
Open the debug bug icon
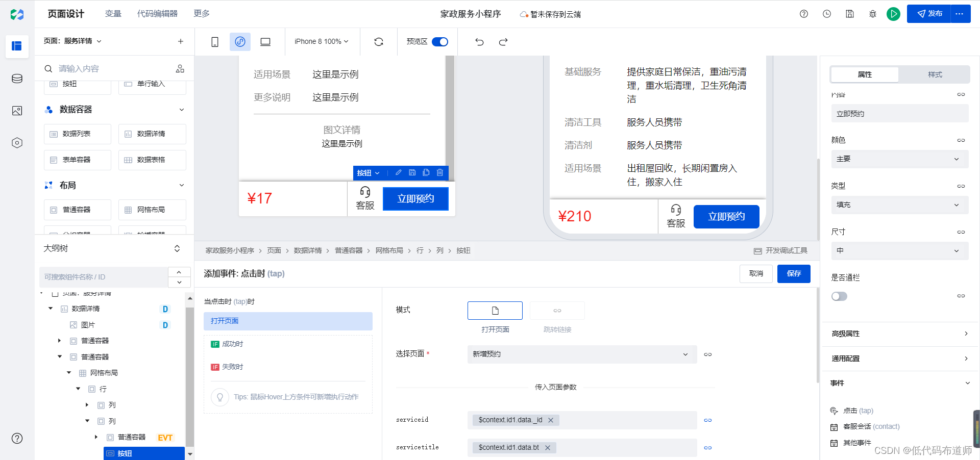pos(873,14)
